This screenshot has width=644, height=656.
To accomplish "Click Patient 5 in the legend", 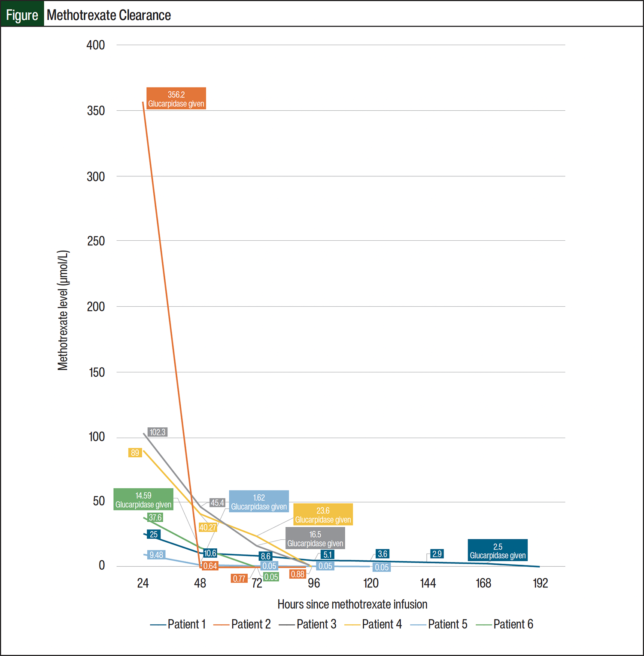I will pyautogui.click(x=439, y=624).
